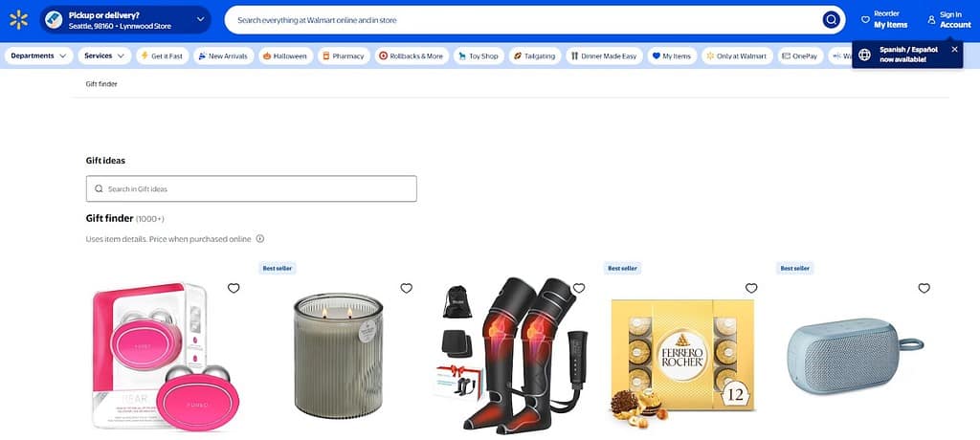Close the Spanish language notification

pos(954,50)
